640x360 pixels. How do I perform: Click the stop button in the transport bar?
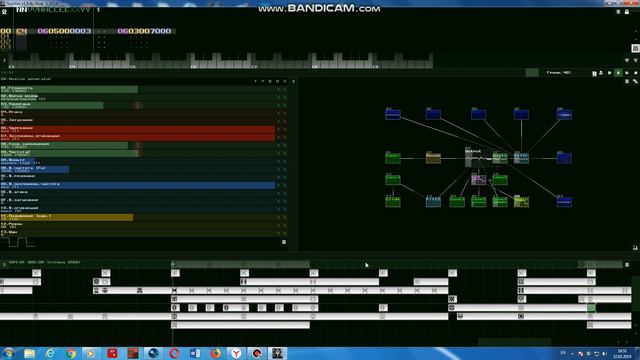636,73
